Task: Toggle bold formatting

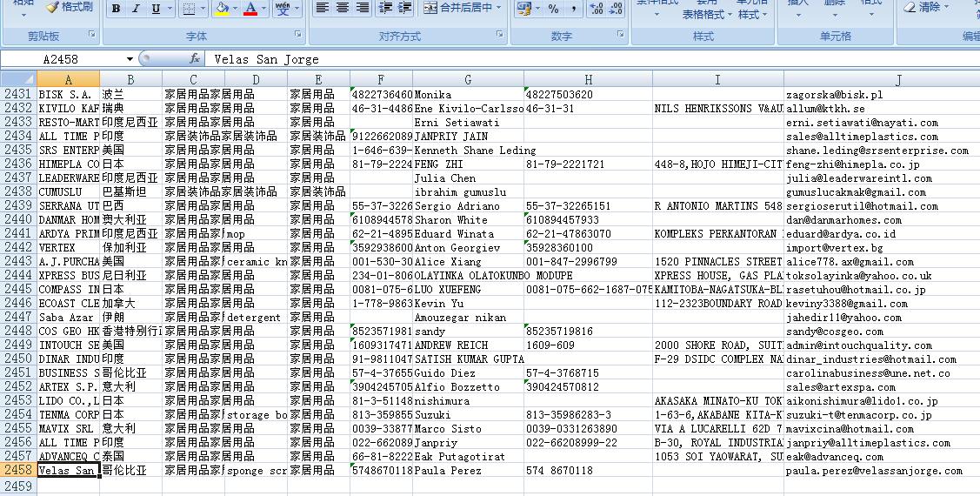Action: tap(117, 8)
